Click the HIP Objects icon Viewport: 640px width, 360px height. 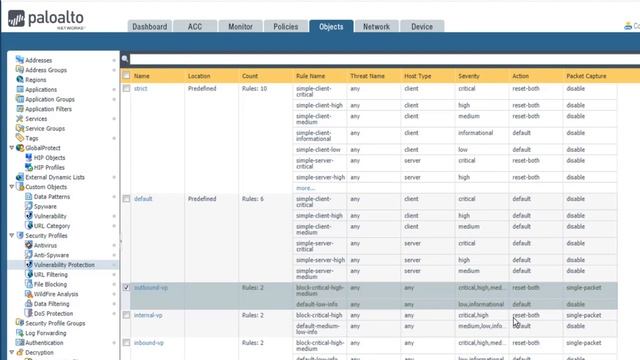coord(29,157)
